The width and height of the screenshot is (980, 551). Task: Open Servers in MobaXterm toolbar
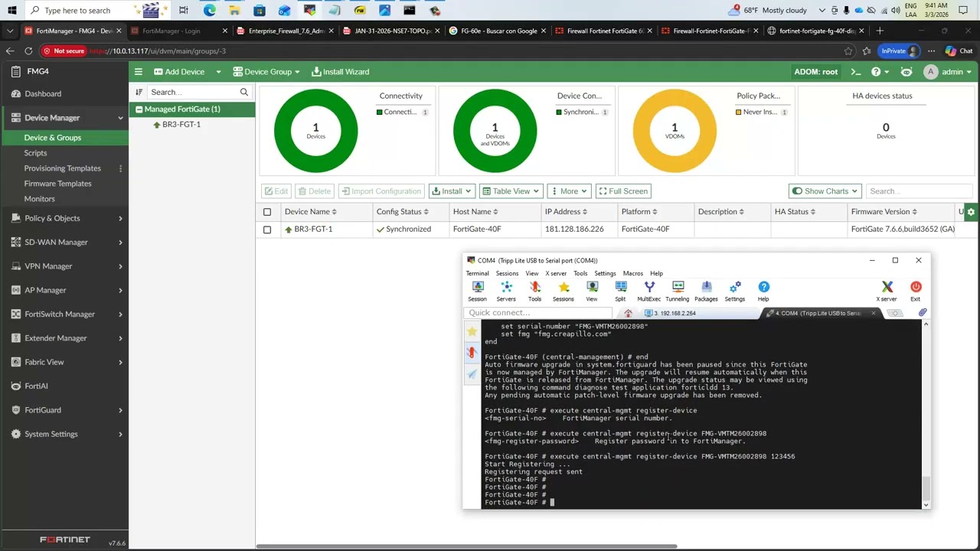506,291
